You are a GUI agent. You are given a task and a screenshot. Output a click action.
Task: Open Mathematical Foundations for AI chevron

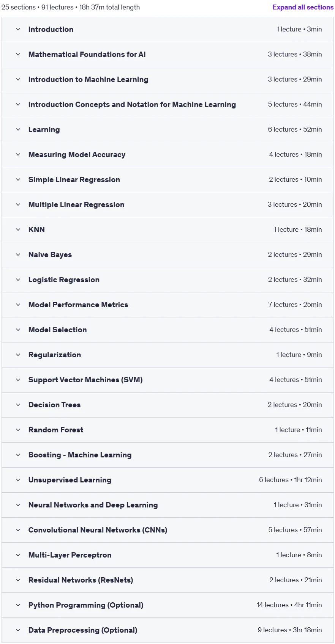[x=18, y=54]
